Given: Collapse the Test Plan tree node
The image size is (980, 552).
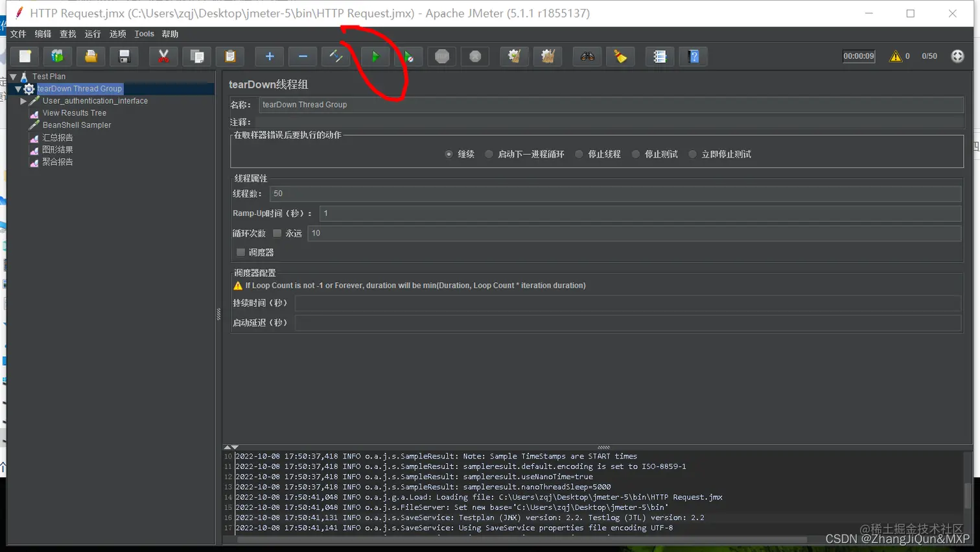Looking at the screenshot, I should [x=13, y=77].
